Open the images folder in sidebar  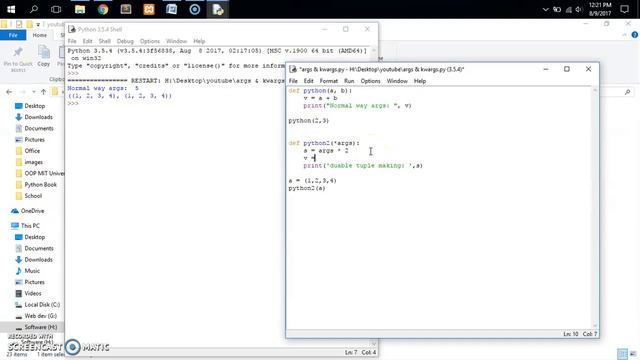pyautogui.click(x=33, y=162)
